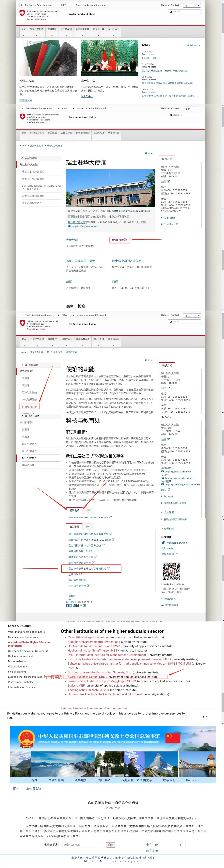Click the embassy building photo

pyautogui.click(x=111, y=188)
